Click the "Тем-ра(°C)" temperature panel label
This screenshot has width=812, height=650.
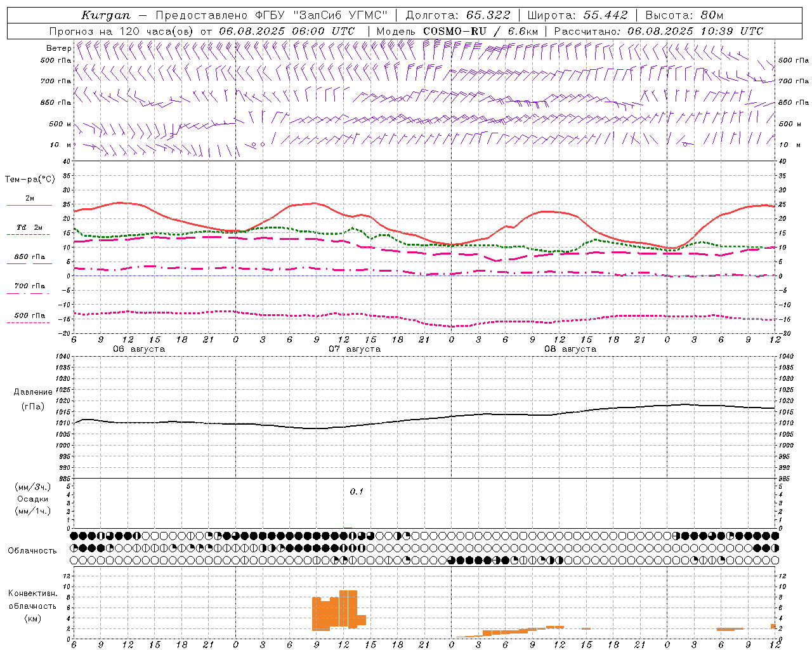[30, 180]
